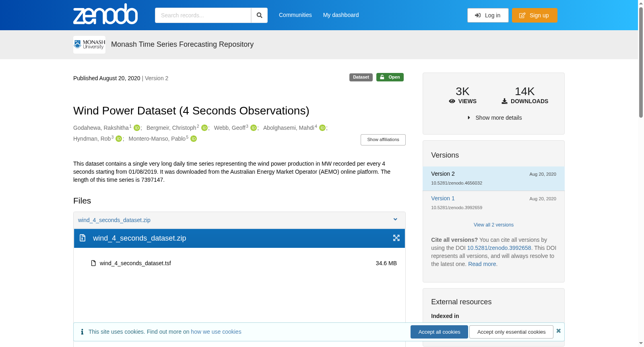The image size is (644, 347).
Task: Click the Zenodo logo
Action: pyautogui.click(x=105, y=14)
